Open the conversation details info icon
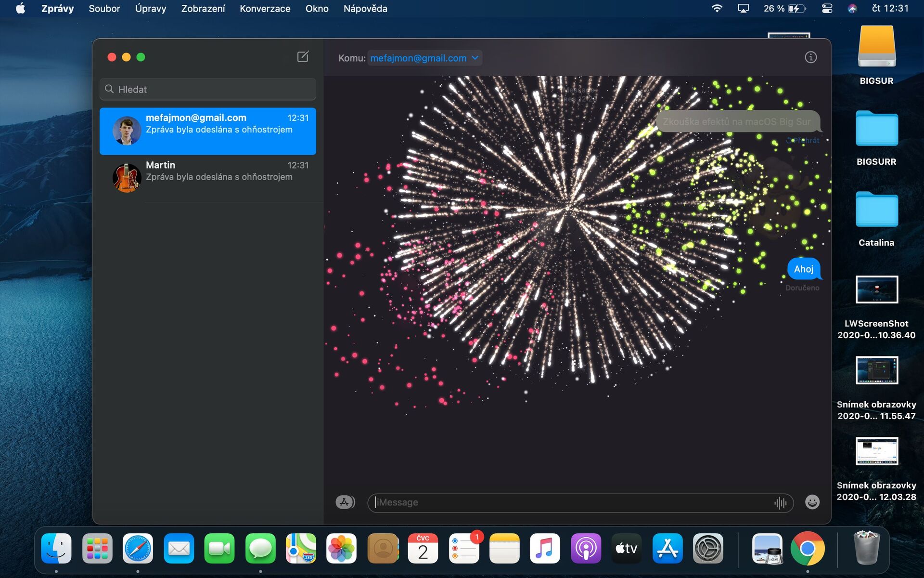The height and width of the screenshot is (578, 924). (x=810, y=57)
